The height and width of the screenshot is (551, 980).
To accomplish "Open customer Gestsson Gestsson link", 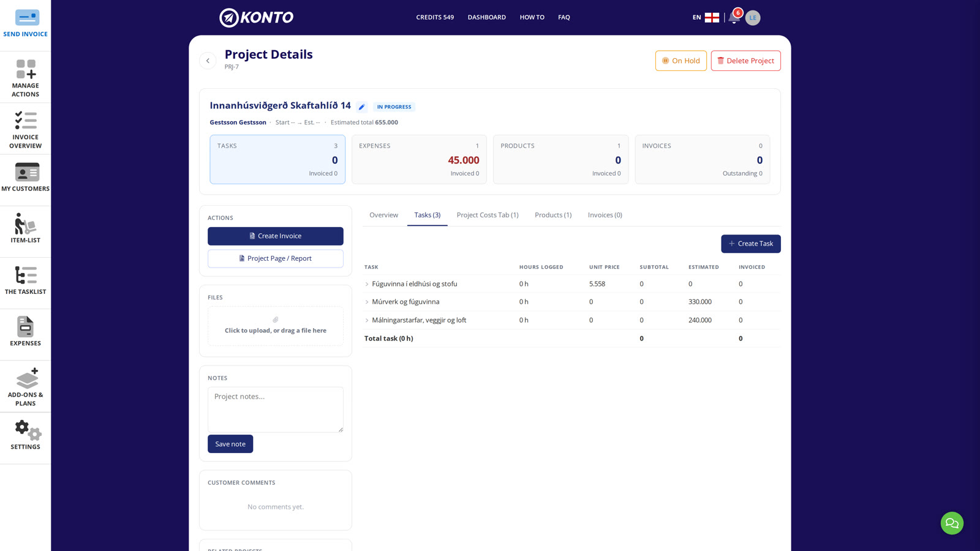I will coord(238,122).
